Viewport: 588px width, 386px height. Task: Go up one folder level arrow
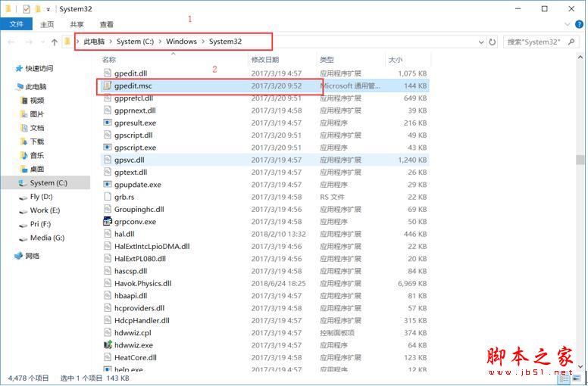coord(55,42)
